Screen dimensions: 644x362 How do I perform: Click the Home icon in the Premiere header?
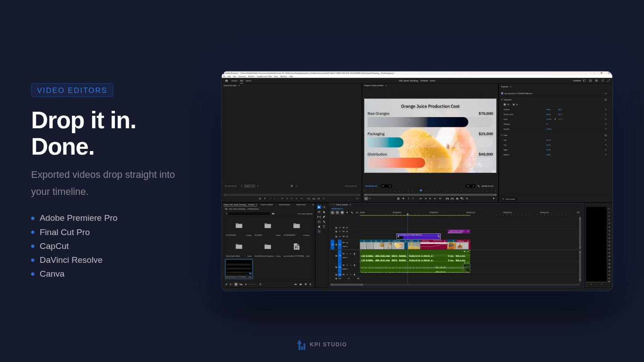227,81
